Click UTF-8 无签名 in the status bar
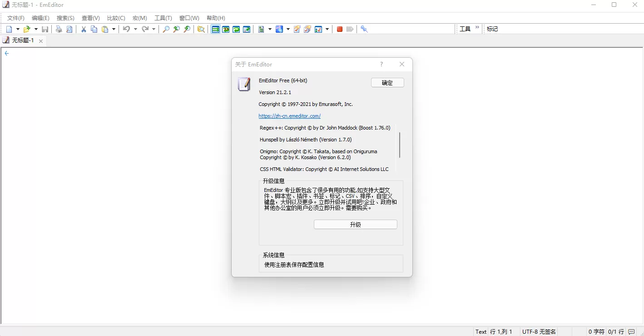Image resolution: width=644 pixels, height=336 pixels. click(539, 331)
